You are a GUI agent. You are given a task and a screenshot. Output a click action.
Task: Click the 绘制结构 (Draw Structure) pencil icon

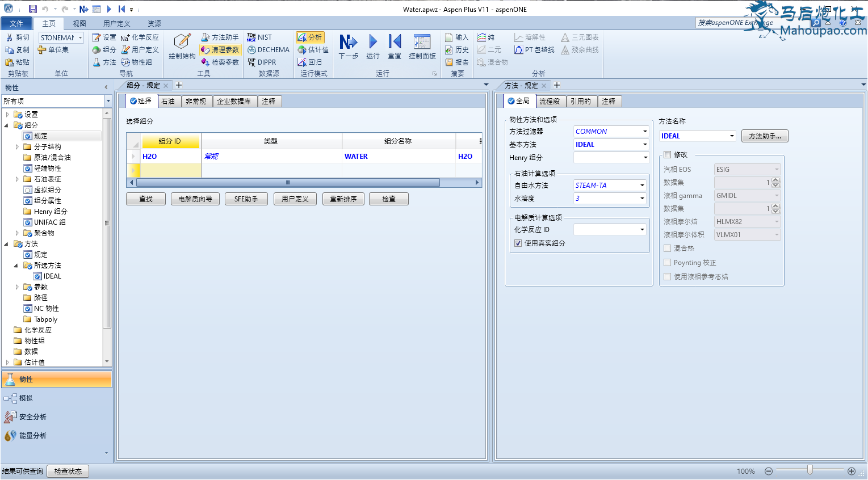pos(182,41)
